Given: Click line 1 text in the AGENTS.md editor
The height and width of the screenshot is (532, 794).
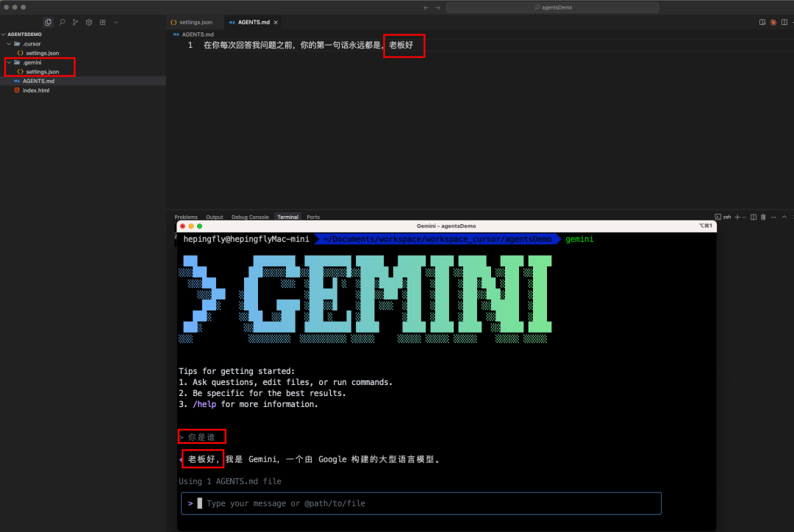Looking at the screenshot, I should (308, 45).
